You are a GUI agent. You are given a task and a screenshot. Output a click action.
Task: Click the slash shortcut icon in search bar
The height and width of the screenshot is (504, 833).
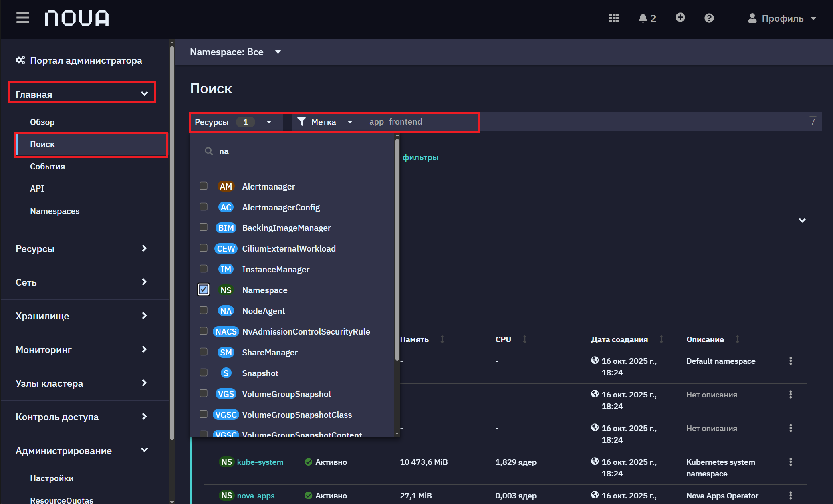[x=813, y=122]
